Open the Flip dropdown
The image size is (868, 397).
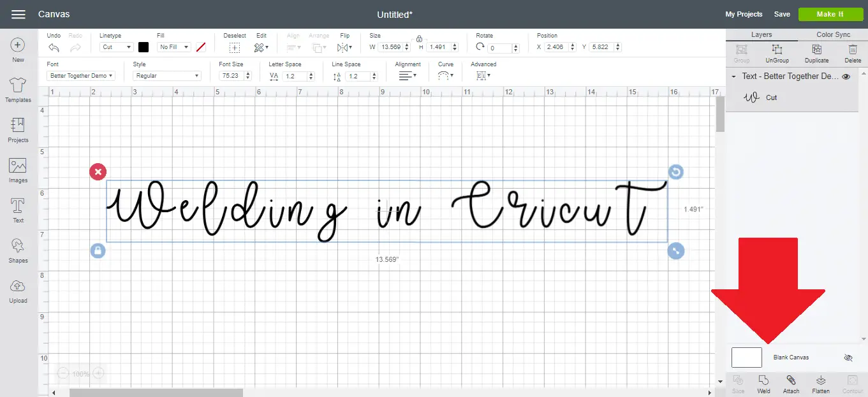click(x=344, y=48)
